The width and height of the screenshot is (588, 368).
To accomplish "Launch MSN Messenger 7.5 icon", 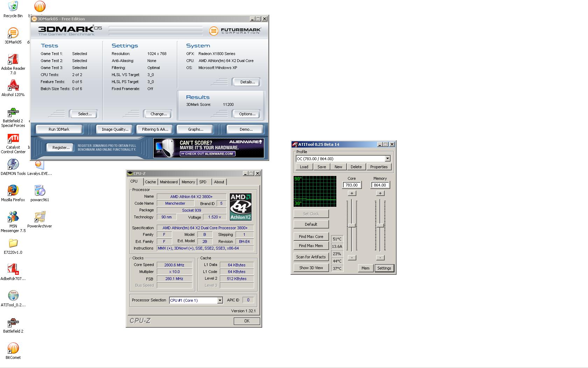I will (13, 222).
